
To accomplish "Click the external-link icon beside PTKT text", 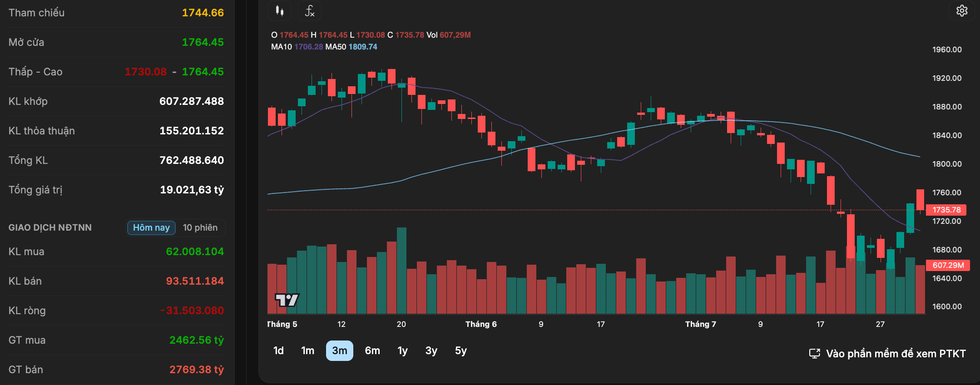I will (x=815, y=354).
